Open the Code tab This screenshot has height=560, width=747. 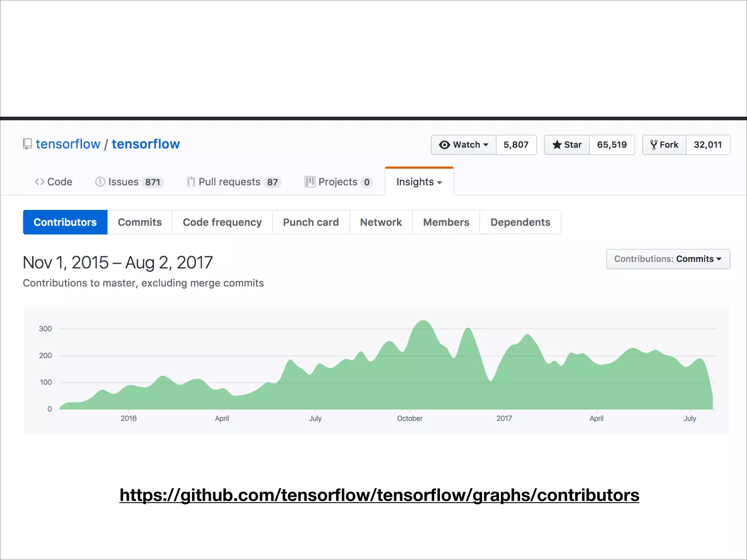point(53,182)
